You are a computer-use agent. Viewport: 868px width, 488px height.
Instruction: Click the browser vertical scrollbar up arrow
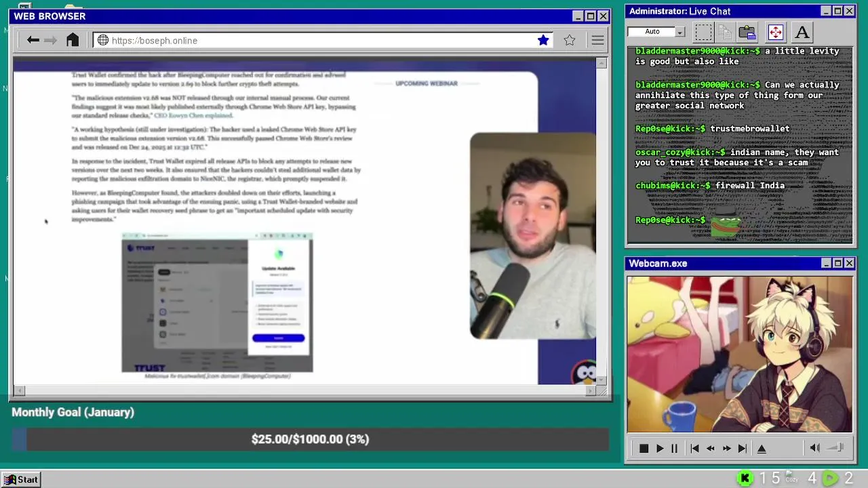601,63
